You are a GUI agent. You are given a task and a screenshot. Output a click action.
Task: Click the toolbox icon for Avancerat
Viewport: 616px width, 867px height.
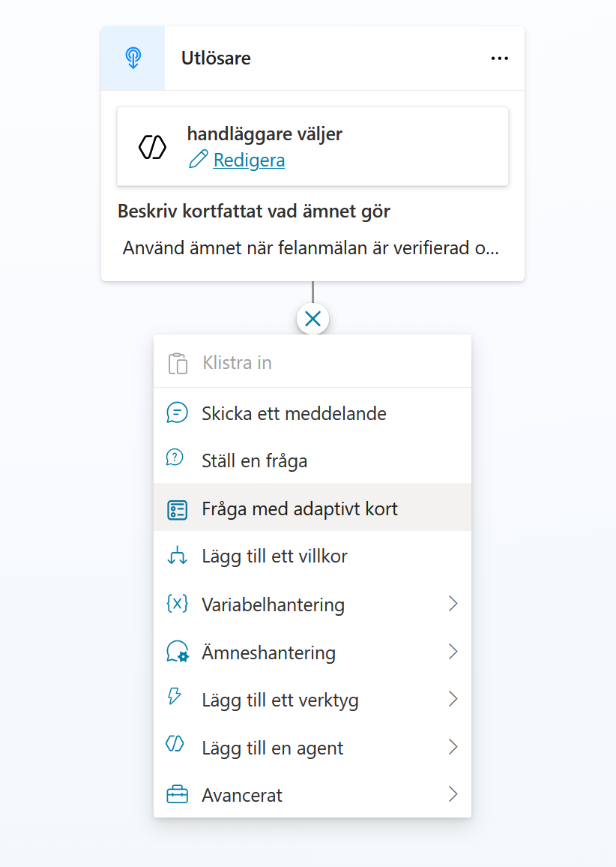(178, 794)
